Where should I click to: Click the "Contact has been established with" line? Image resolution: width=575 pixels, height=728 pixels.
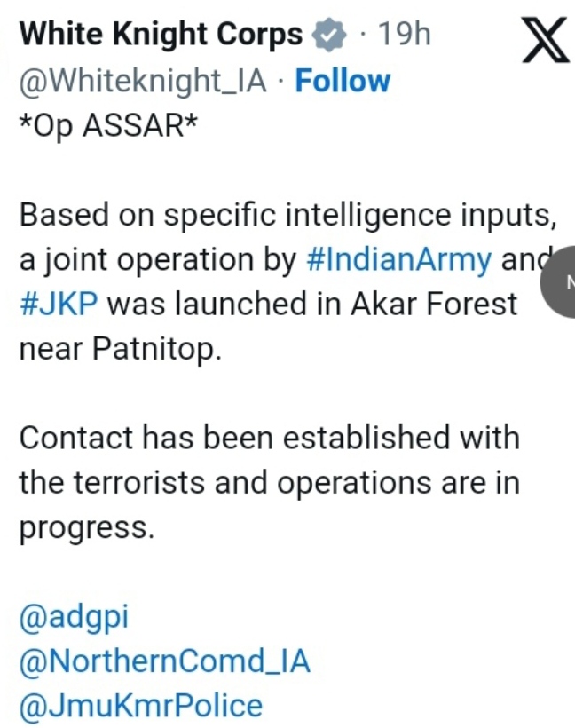click(x=269, y=438)
